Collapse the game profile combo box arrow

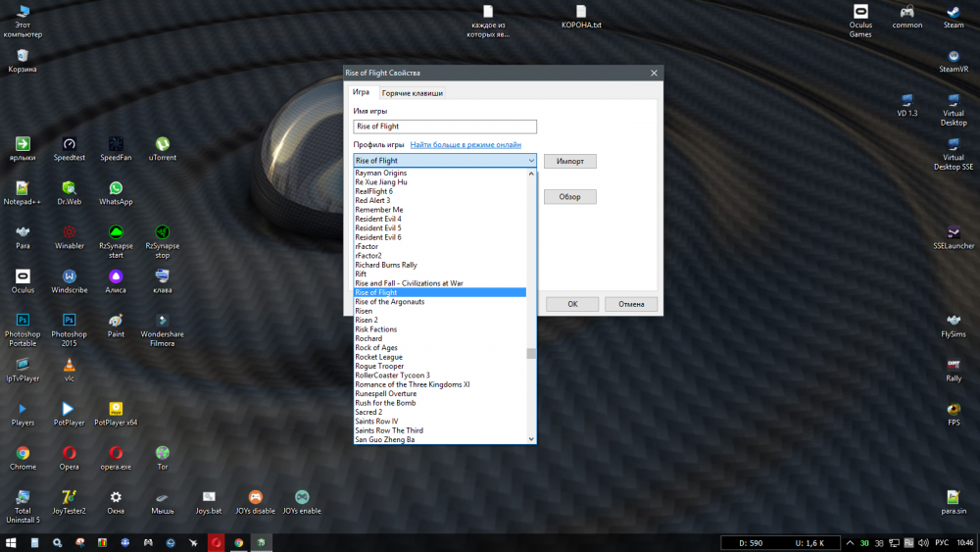point(531,161)
